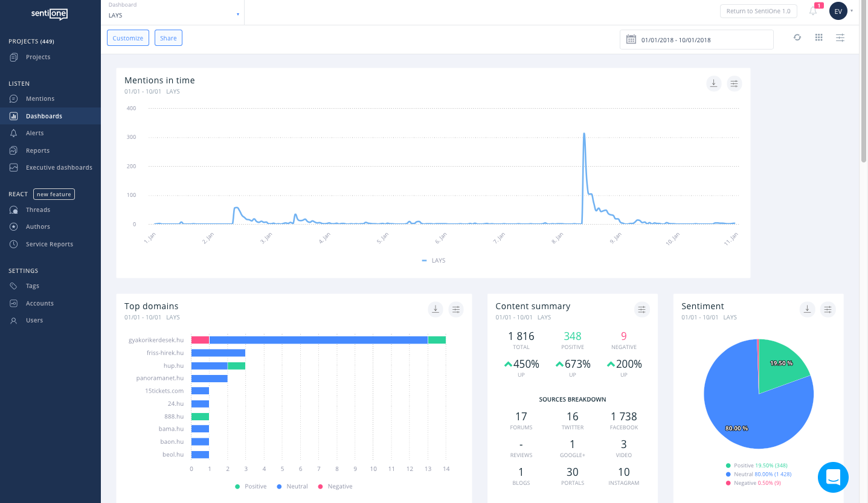Open Content summary widget settings
The width and height of the screenshot is (868, 503).
click(x=641, y=310)
